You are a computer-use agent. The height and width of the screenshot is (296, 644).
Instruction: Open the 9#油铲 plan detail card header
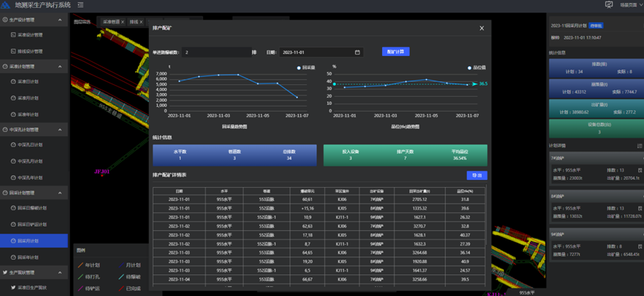point(596,235)
